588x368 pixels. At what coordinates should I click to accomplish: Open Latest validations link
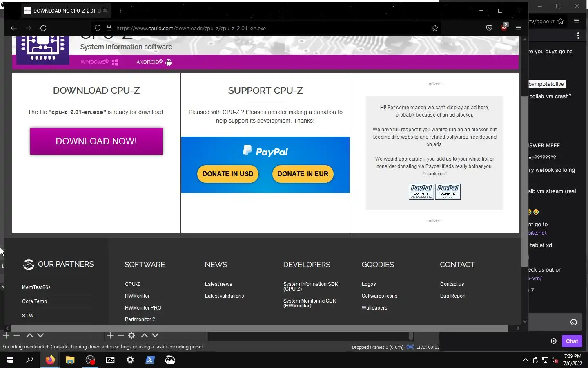tap(224, 296)
